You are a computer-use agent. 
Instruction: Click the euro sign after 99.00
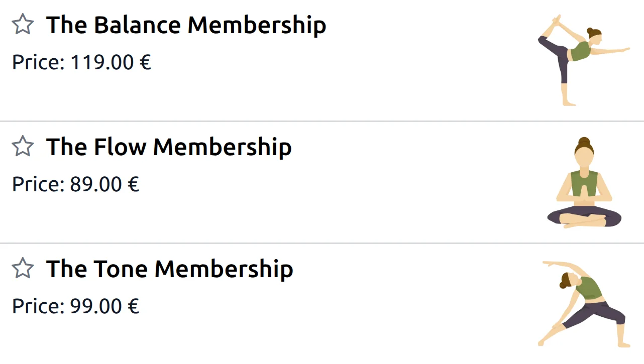click(x=133, y=307)
